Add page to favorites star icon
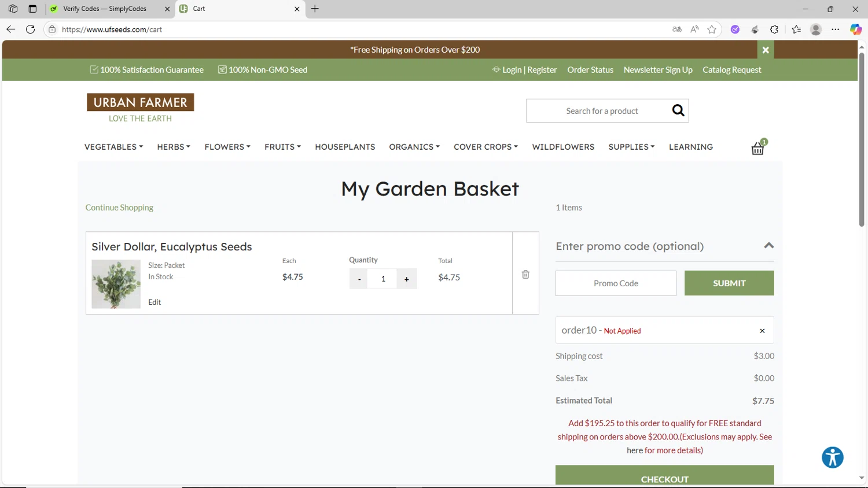The image size is (868, 488). pyautogui.click(x=712, y=29)
